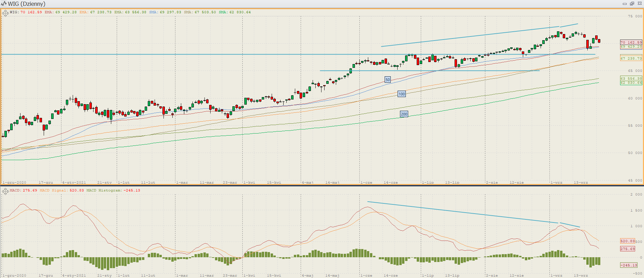
Task: Click the 520.83 MACD signal tag on the right axis
Action: [x=627, y=241]
